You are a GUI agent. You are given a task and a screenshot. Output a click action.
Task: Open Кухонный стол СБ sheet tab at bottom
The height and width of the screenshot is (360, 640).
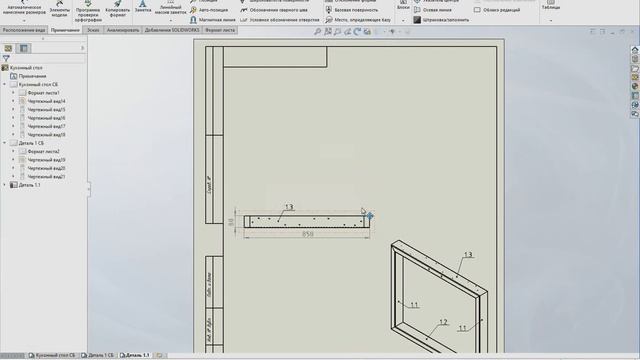[52, 356]
